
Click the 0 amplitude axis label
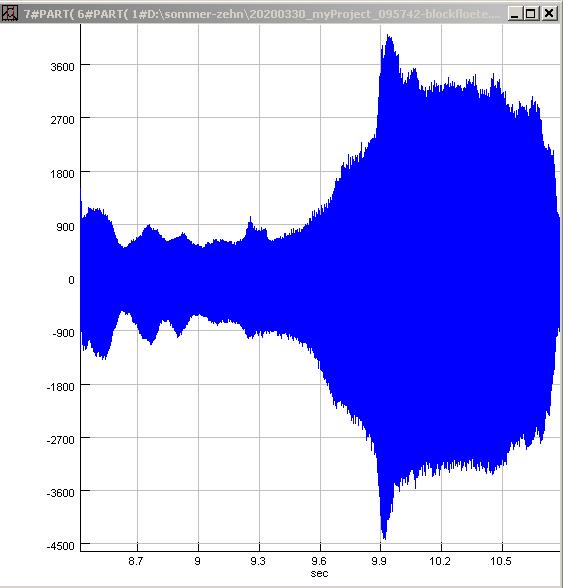[71, 280]
